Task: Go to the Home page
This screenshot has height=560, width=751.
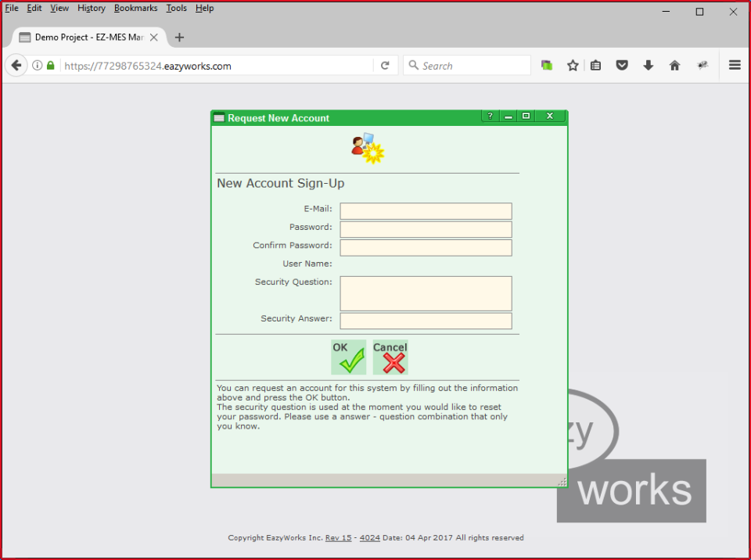Action: click(x=674, y=65)
